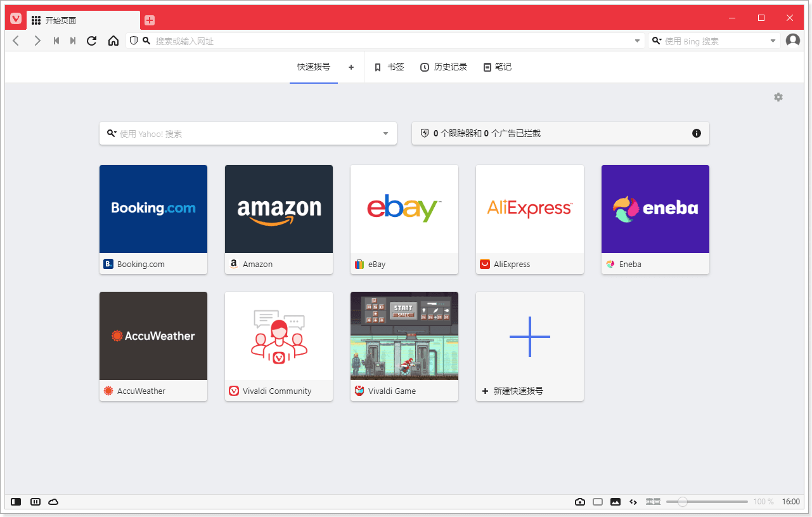812x517 pixels.
Task: Open the cloud sync status icon
Action: [53, 502]
